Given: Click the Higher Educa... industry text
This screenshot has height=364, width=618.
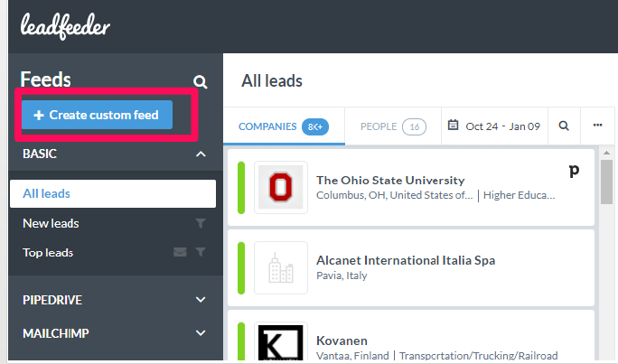Looking at the screenshot, I should (519, 195).
